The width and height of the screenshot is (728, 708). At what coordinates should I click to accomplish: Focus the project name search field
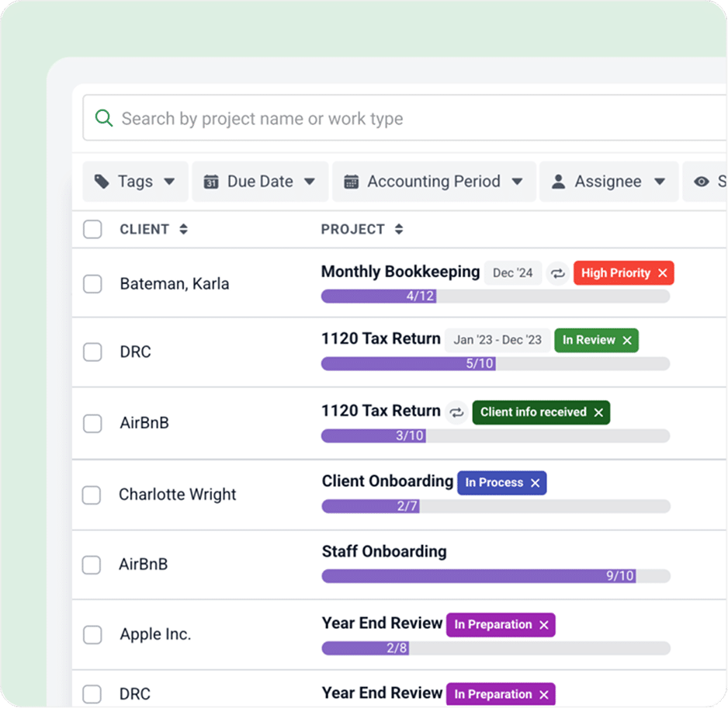click(404, 119)
